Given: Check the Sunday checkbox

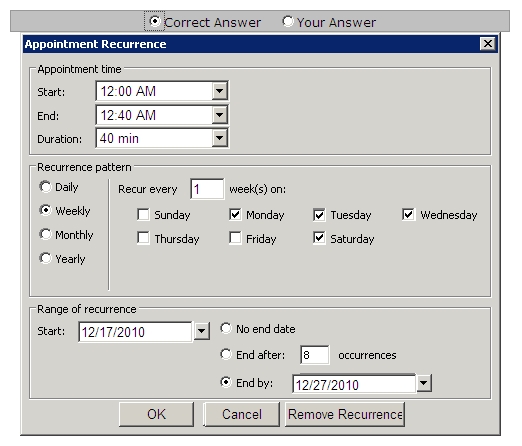Looking at the screenshot, I should click(x=143, y=214).
